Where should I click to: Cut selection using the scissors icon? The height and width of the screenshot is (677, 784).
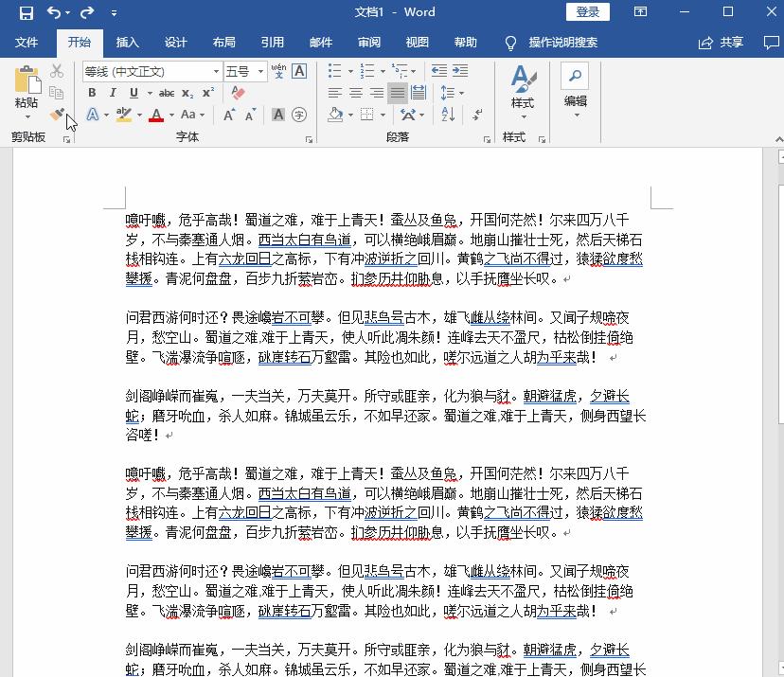click(57, 71)
